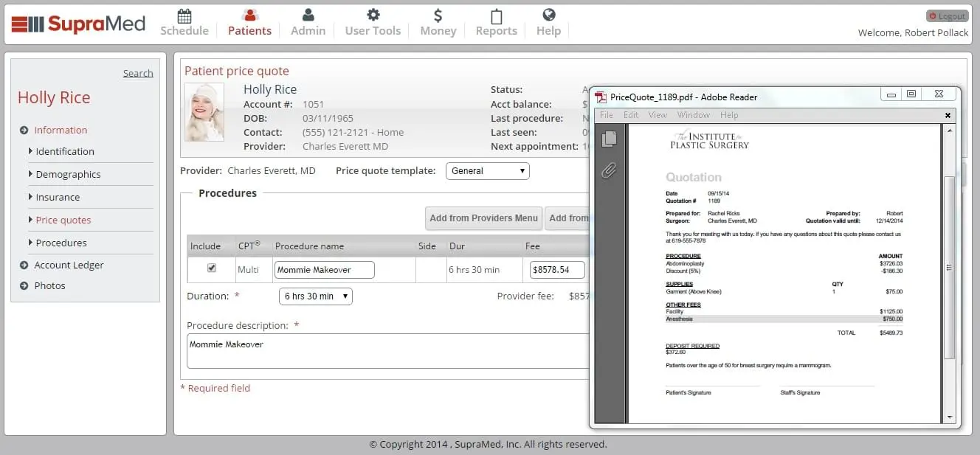Image resolution: width=980 pixels, height=455 pixels.
Task: Select the Patients icon in the navigation bar
Action: (x=249, y=22)
